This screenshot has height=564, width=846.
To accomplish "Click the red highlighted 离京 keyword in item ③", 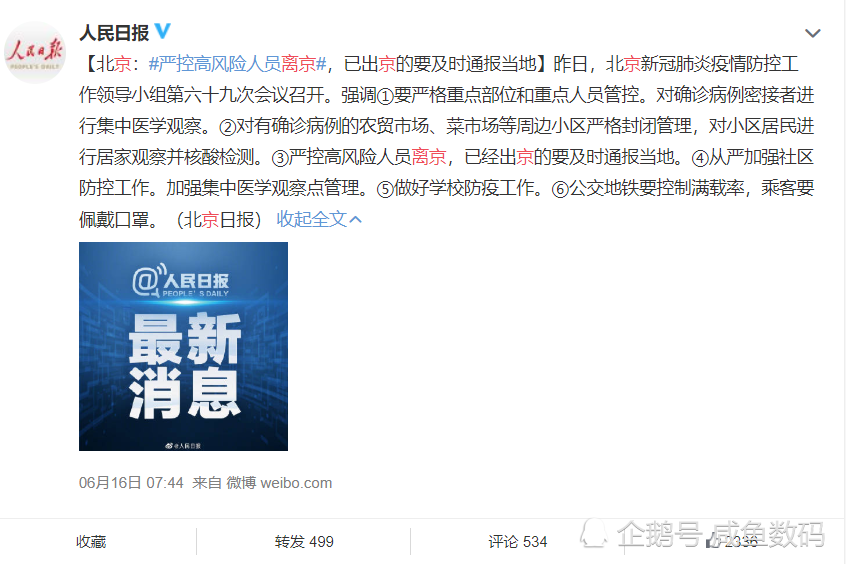I will coord(429,157).
